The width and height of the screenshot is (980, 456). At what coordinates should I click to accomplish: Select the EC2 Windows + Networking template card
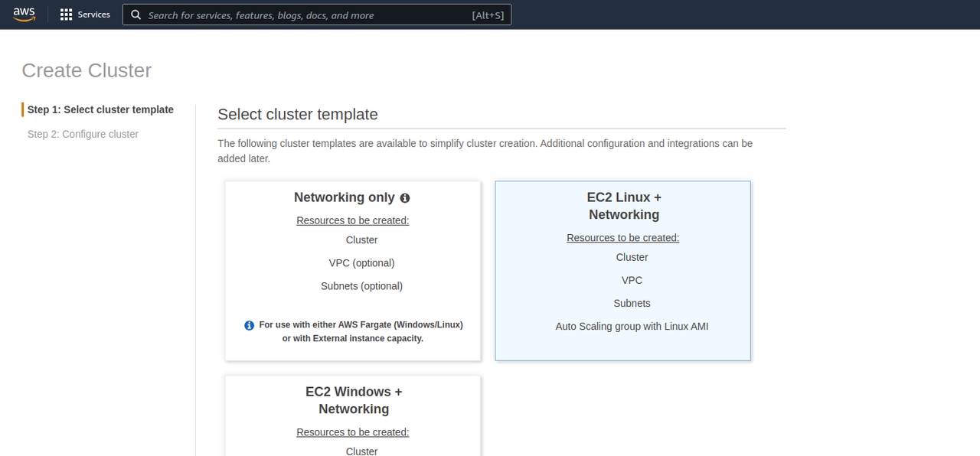353,415
